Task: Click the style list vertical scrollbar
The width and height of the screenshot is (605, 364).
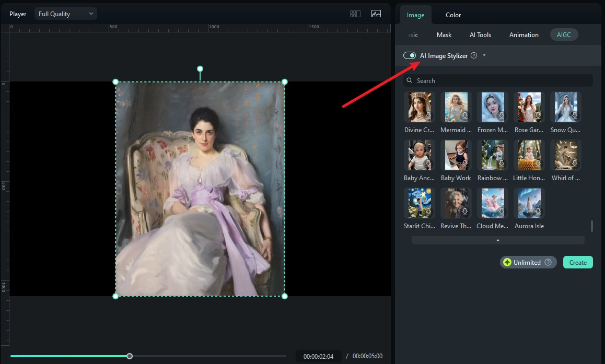Action: [592, 226]
